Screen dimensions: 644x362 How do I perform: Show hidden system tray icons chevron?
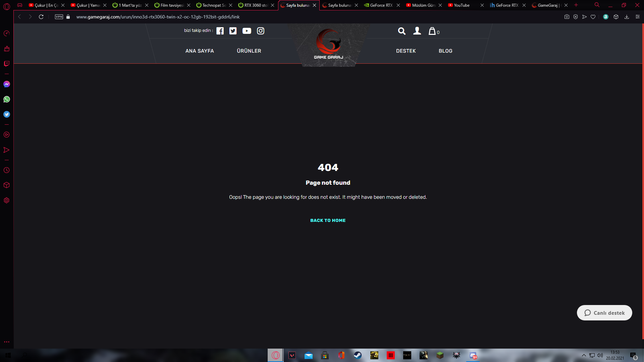pyautogui.click(x=584, y=355)
